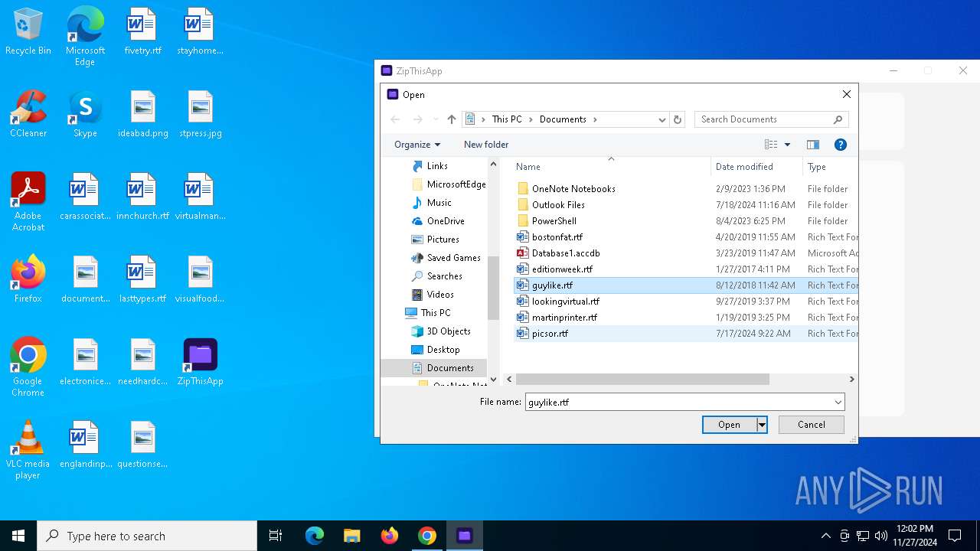
Task: Open the notifications center icon
Action: click(x=955, y=536)
